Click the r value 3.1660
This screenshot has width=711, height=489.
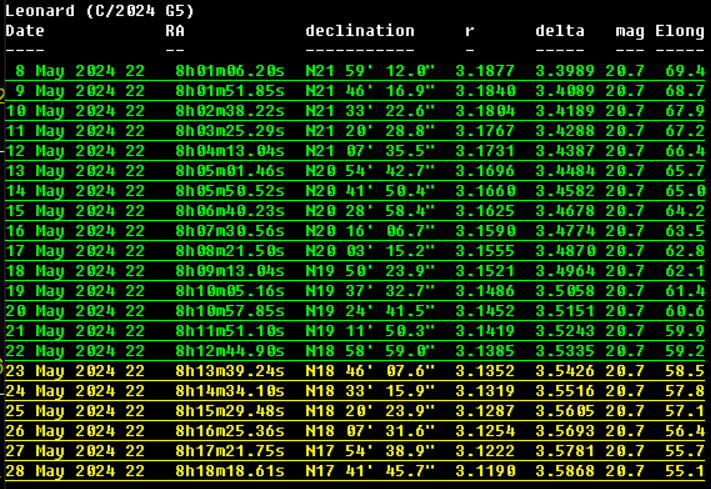(485, 191)
